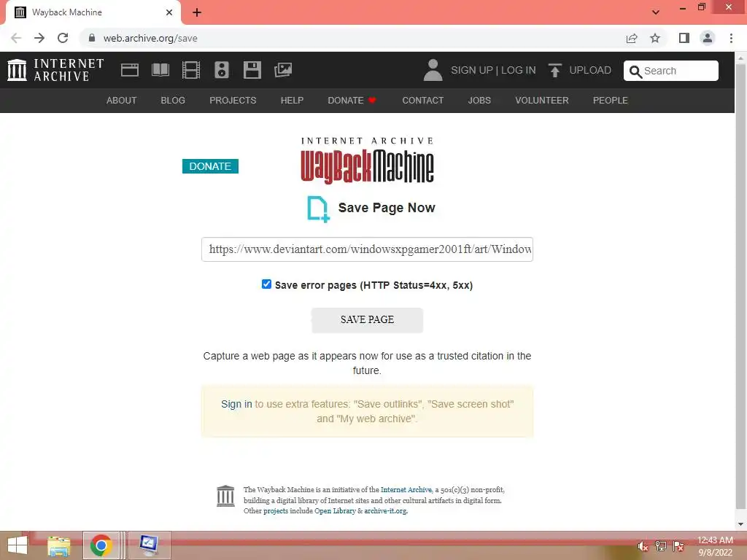Close the Wayback Machine tab
The height and width of the screenshot is (560, 747).
(x=169, y=12)
